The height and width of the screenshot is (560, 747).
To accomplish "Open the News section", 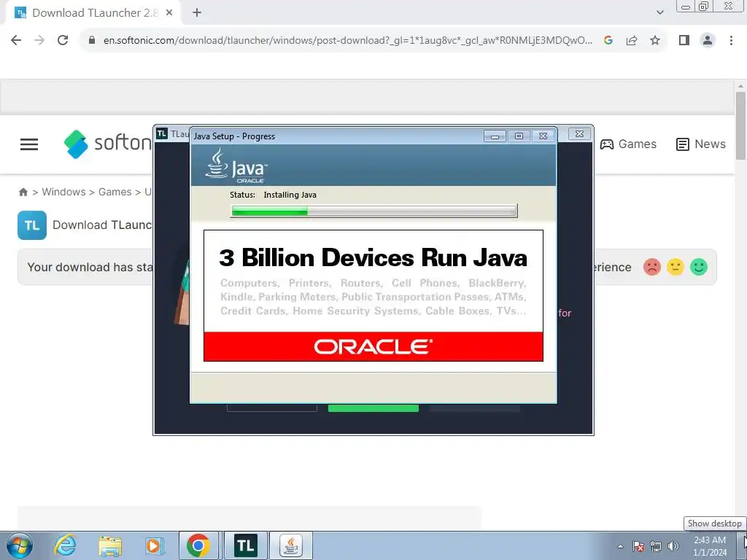I will [x=701, y=144].
